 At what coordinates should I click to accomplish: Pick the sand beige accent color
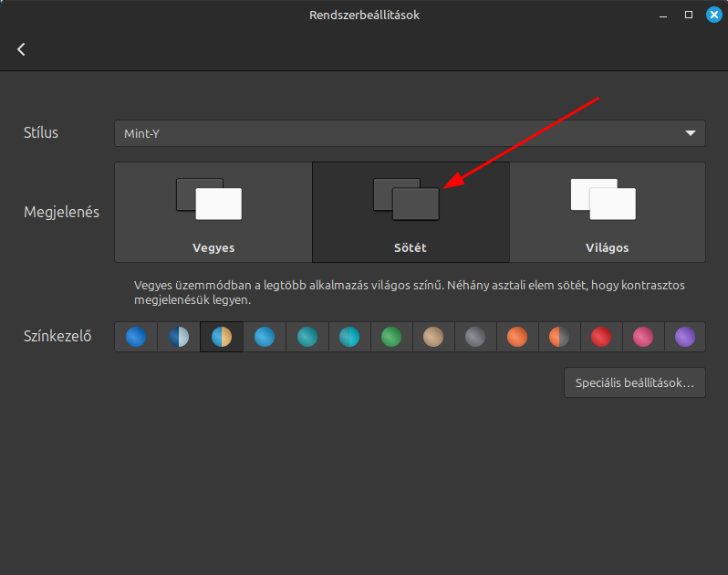point(433,337)
